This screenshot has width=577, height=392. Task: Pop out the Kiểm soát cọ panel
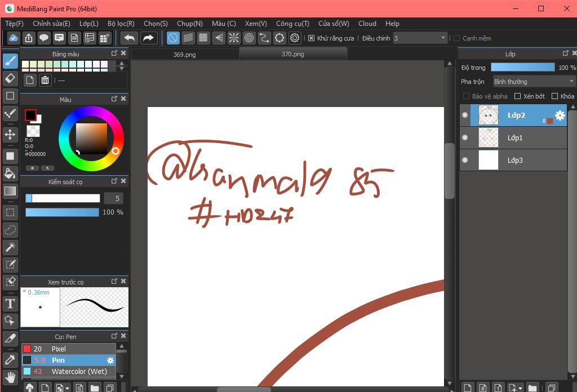(114, 181)
